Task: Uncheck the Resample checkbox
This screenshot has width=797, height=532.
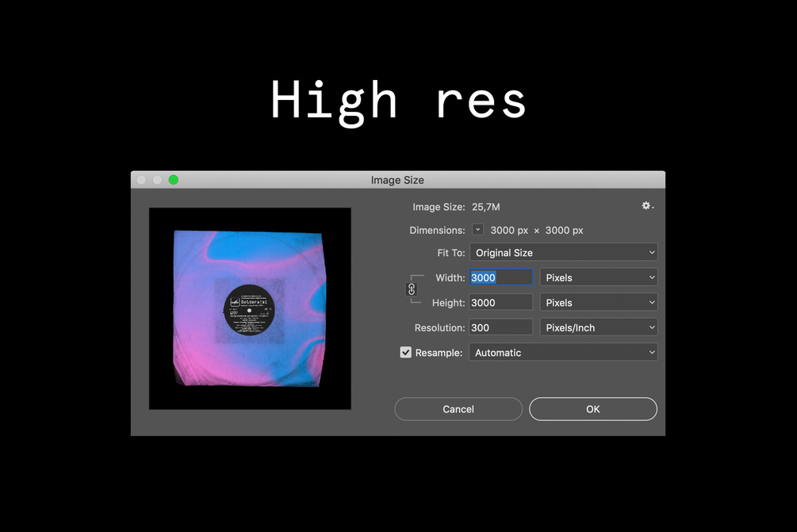Action: (405, 352)
